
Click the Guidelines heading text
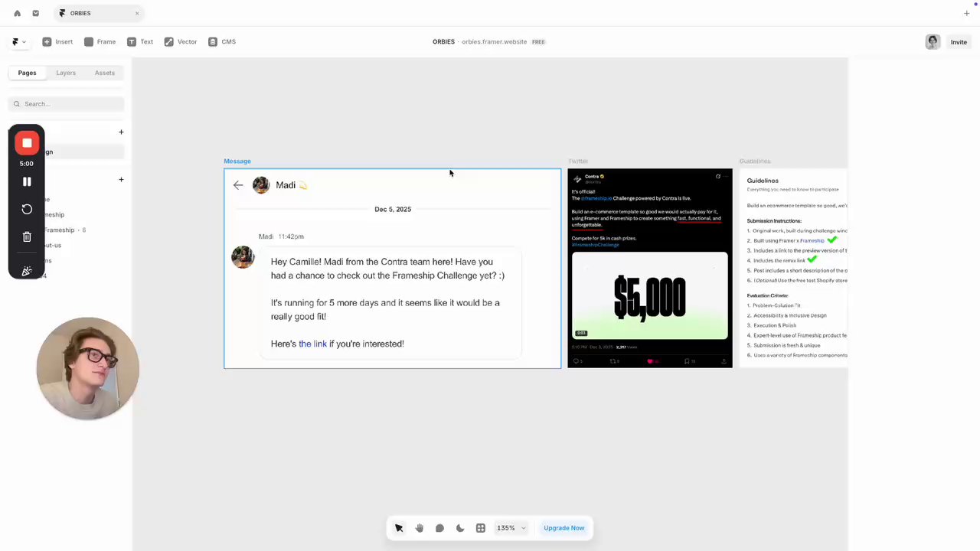[763, 181]
